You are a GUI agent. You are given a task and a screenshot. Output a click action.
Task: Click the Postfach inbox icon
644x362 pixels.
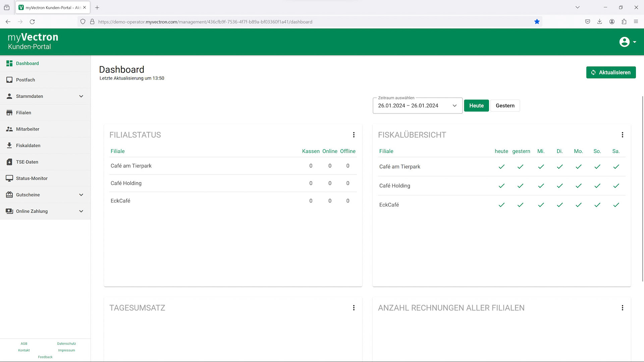point(9,80)
